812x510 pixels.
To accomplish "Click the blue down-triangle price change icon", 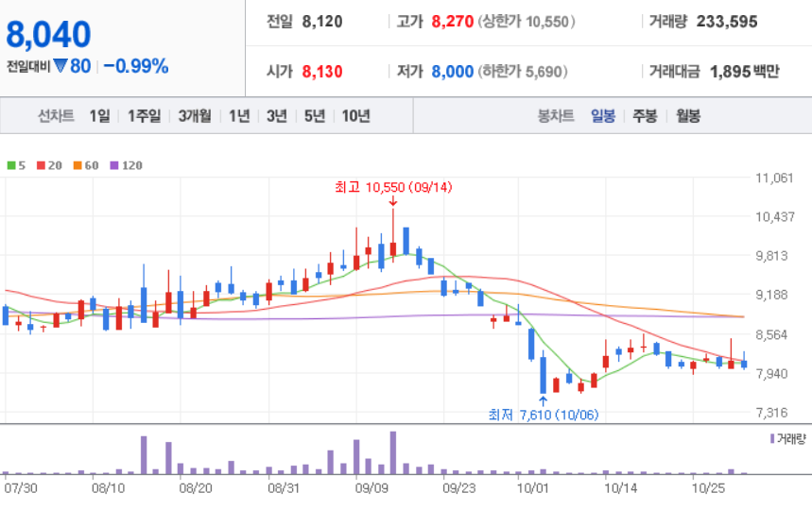I will point(60,66).
